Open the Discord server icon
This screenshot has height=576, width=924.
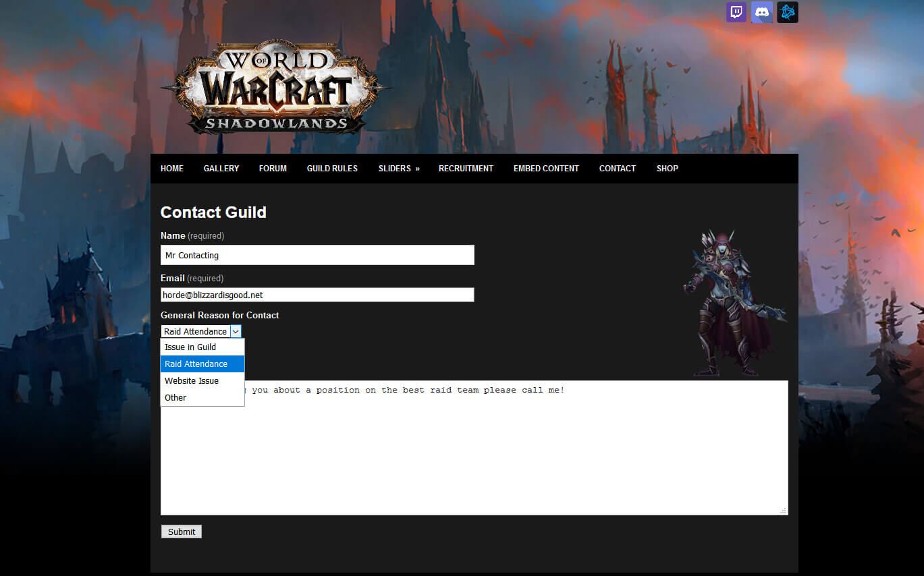coord(762,12)
